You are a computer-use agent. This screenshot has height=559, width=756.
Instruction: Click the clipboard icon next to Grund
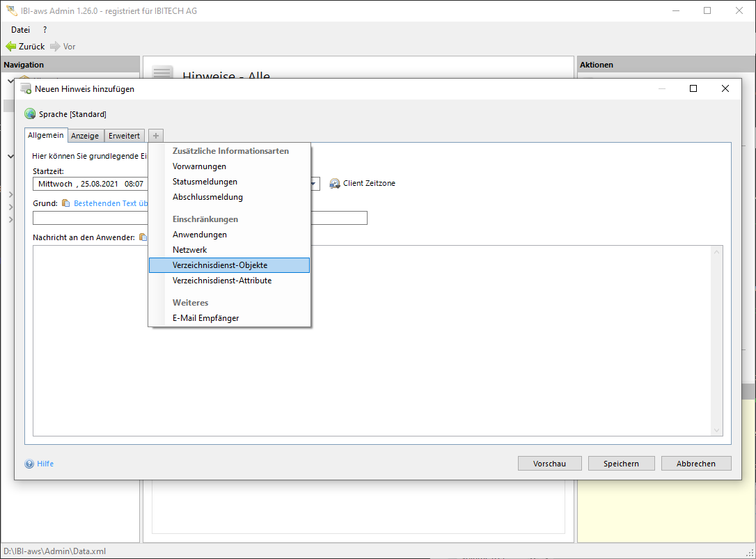[x=66, y=203]
